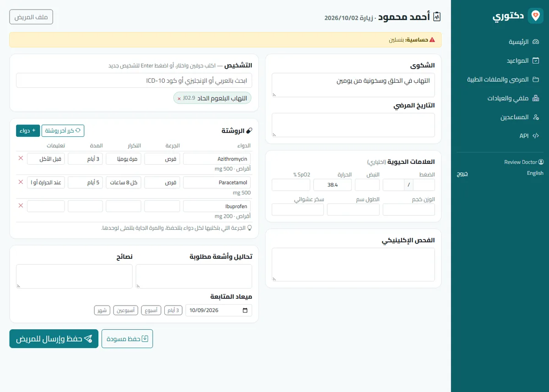Click كرر آخر روشتة repeat button
The width and height of the screenshot is (549, 392).
click(63, 130)
